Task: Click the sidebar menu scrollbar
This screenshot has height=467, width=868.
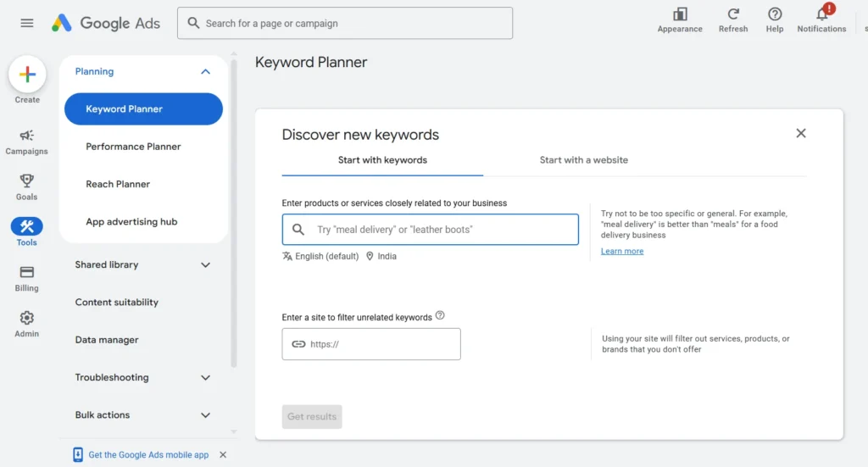Action: [x=234, y=213]
